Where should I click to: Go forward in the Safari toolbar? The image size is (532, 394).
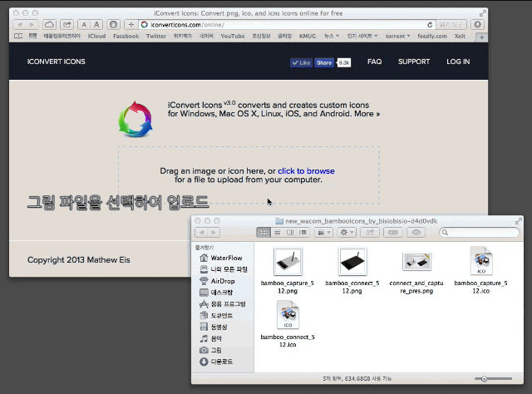(x=32, y=24)
